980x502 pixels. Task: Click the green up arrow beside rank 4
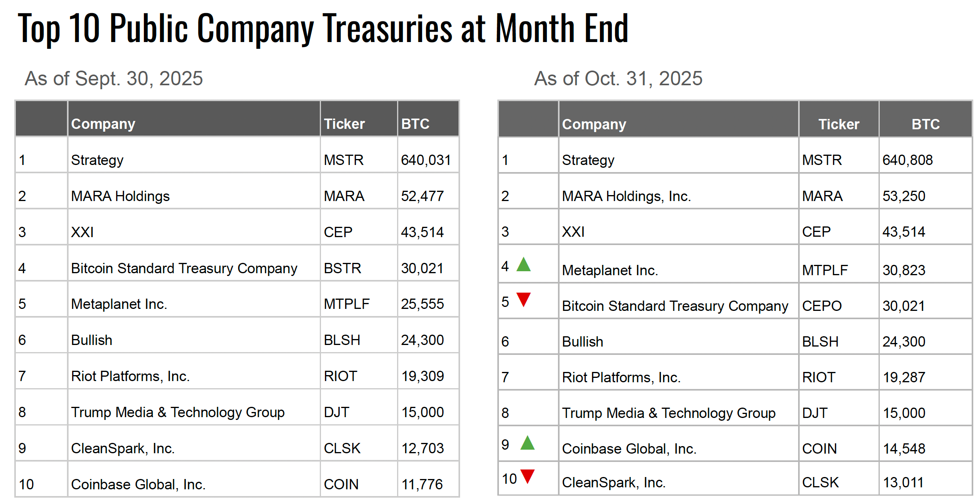point(523,264)
